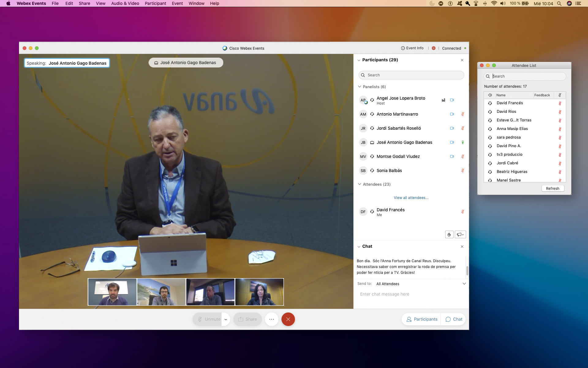Click the raise hand icon

449,235
